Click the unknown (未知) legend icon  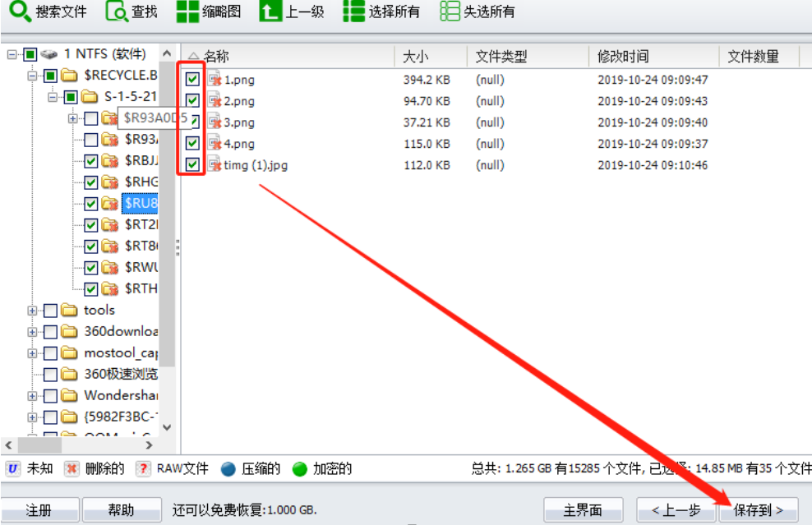[13, 468]
